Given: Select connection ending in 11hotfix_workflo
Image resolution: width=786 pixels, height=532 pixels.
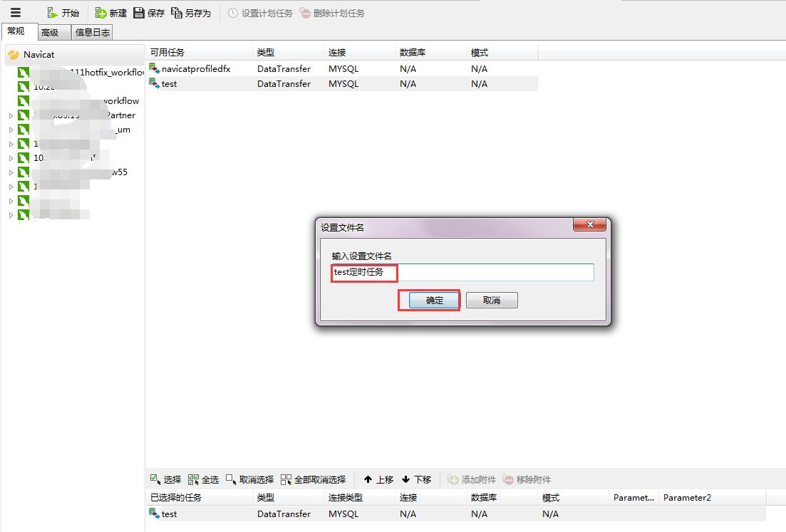Looking at the screenshot, I should 81,72.
